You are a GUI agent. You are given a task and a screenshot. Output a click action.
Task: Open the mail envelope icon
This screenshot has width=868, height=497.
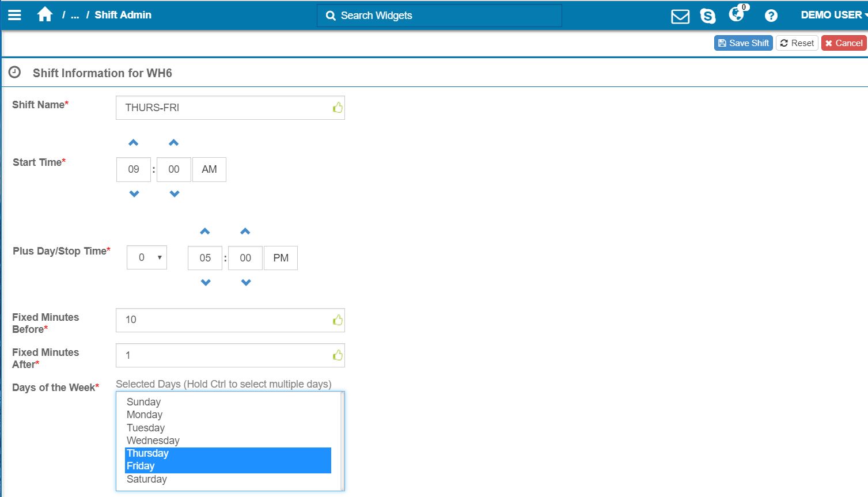[x=680, y=16]
